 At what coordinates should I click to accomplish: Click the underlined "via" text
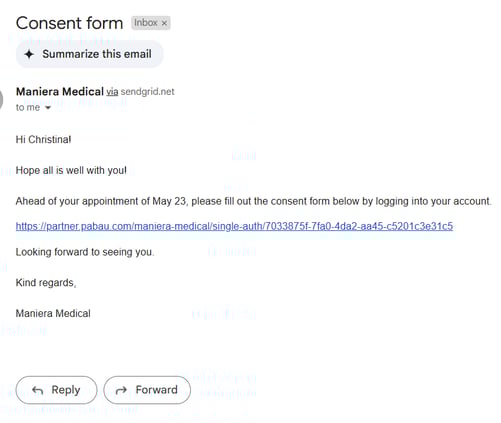pos(112,92)
